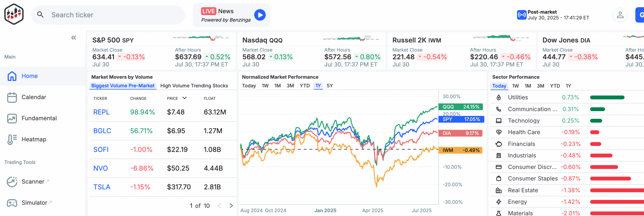Select 1Y market performance range
The image size is (644, 216).
[318, 86]
